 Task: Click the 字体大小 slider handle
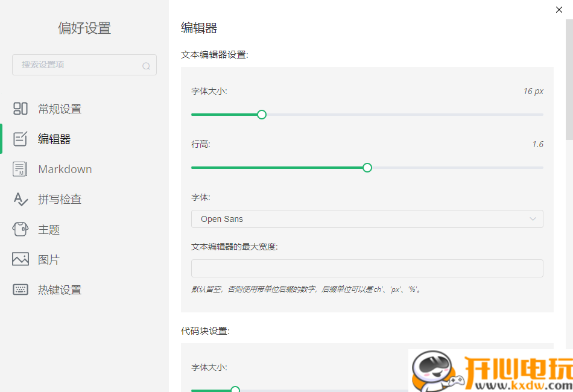(x=261, y=114)
